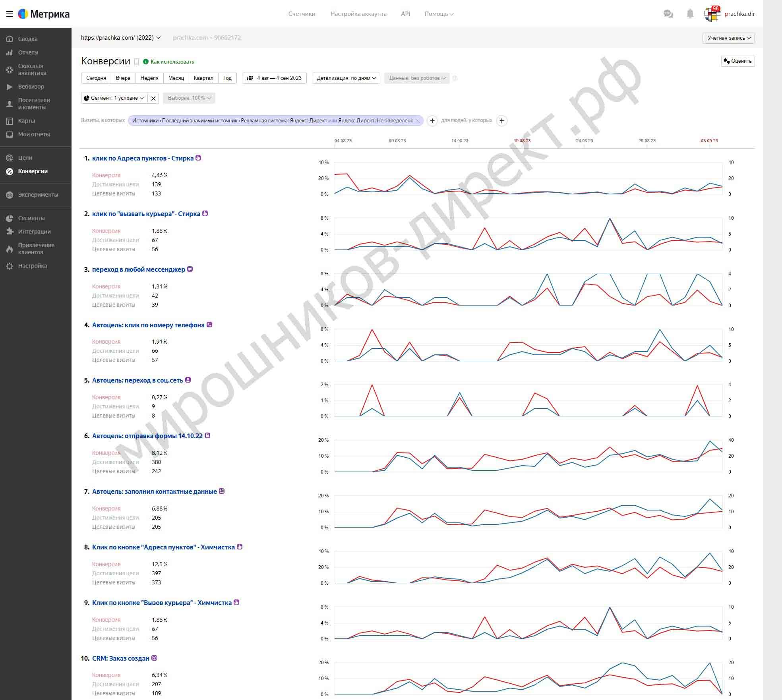Open Вебвизор from the sidebar
782x700 pixels.
tap(31, 87)
